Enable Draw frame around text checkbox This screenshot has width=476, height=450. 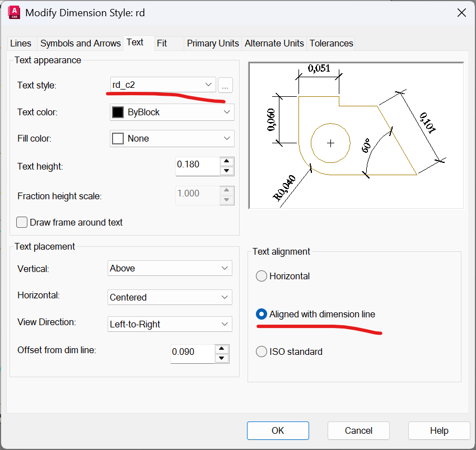click(x=22, y=222)
